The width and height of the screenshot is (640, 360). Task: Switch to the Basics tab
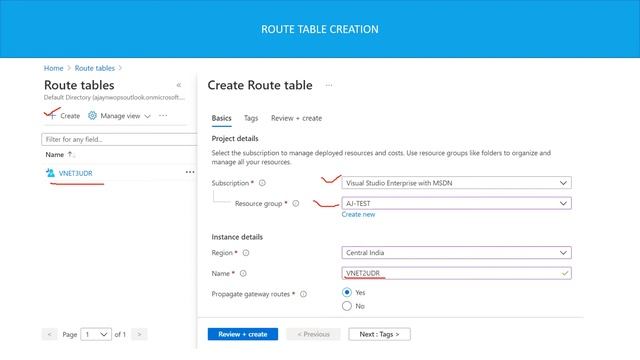click(222, 118)
